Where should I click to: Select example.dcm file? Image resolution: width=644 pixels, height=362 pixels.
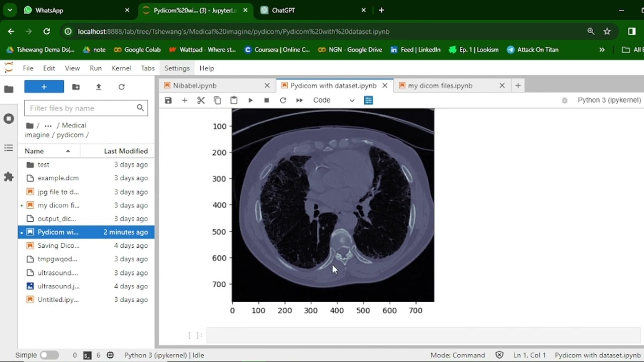click(x=86, y=178)
